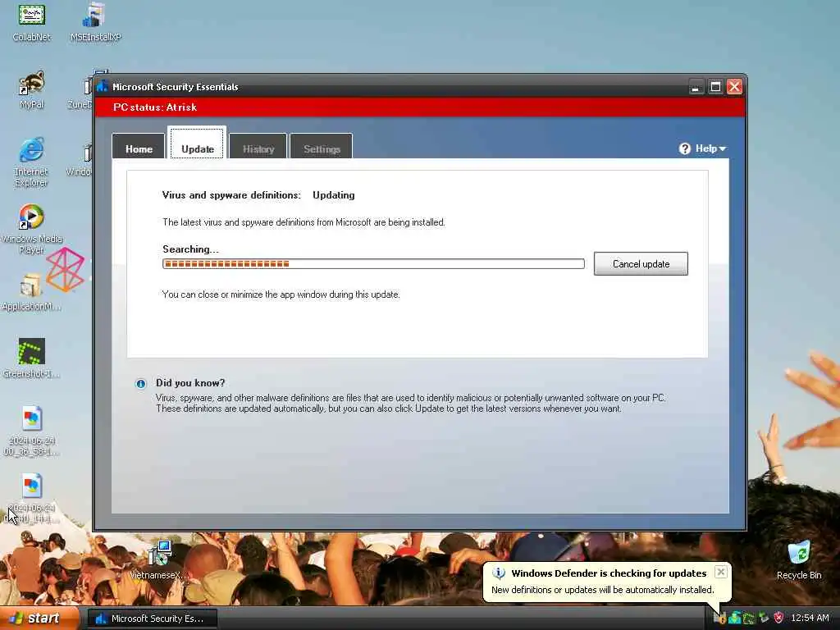The height and width of the screenshot is (630, 840).
Task: Click the Cancel update button
Action: click(x=641, y=263)
